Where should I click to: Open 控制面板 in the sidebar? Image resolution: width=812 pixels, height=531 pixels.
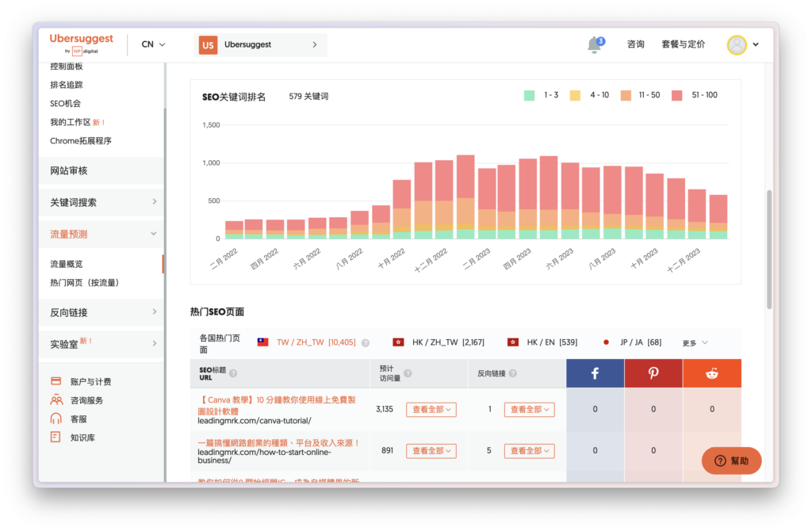coord(67,67)
